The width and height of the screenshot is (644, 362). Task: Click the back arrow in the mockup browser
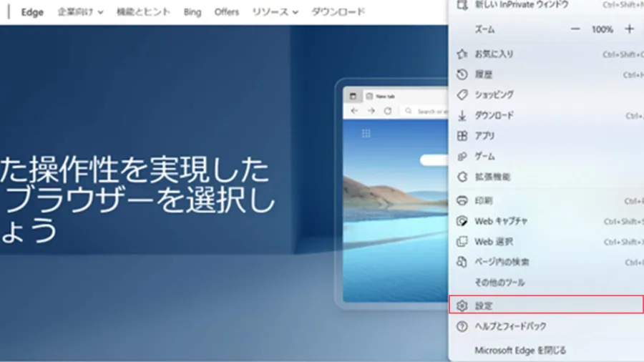(354, 111)
